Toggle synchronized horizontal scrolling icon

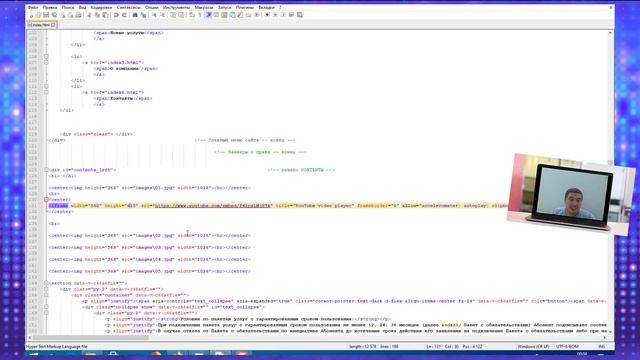point(181,15)
